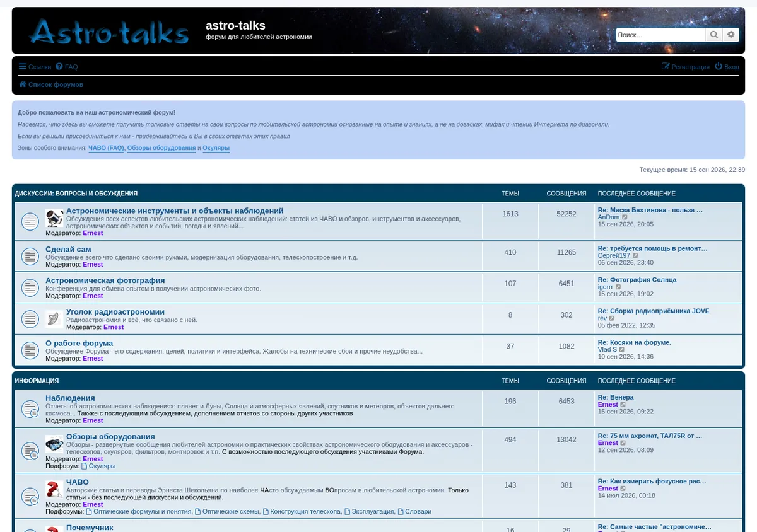Open last post Re: Фотография Солнца
The width and height of the screenshot is (757, 532).
(637, 279)
